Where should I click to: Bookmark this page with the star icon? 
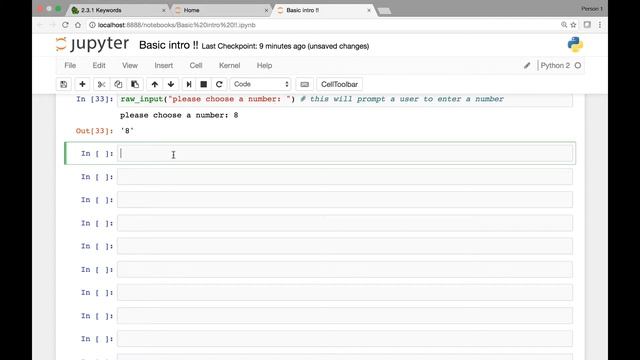coord(573,25)
